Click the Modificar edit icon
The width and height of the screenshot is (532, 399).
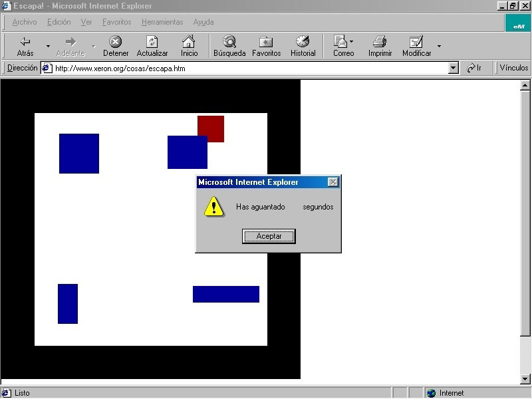(x=416, y=41)
